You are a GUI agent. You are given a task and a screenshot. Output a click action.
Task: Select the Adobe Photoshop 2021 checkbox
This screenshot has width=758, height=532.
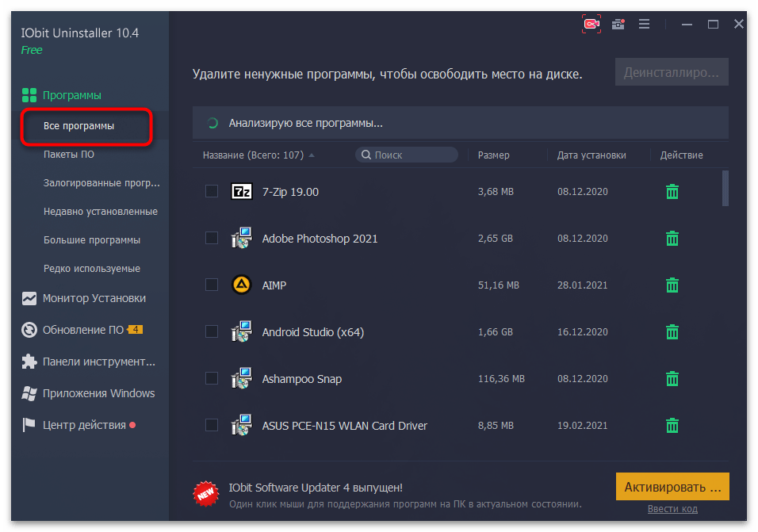point(212,238)
